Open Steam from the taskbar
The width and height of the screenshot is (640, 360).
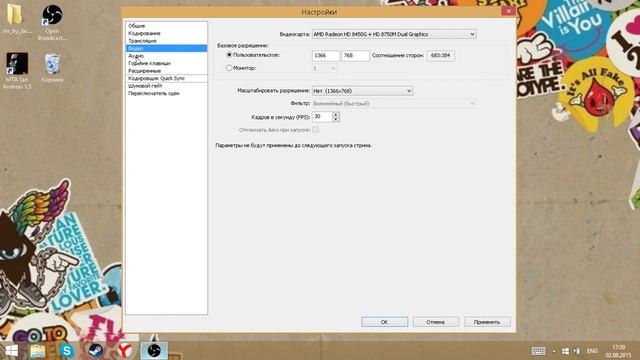click(96, 351)
